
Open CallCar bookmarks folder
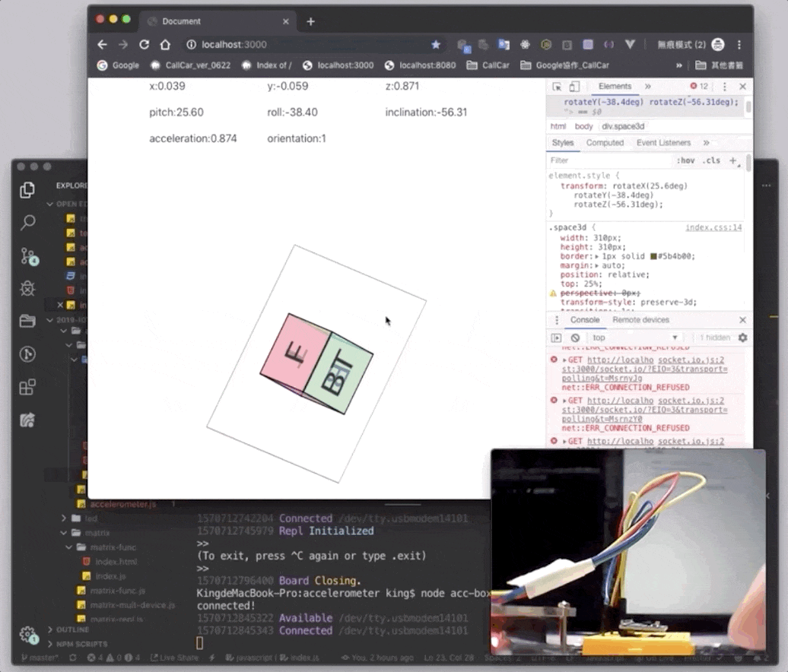click(488, 65)
